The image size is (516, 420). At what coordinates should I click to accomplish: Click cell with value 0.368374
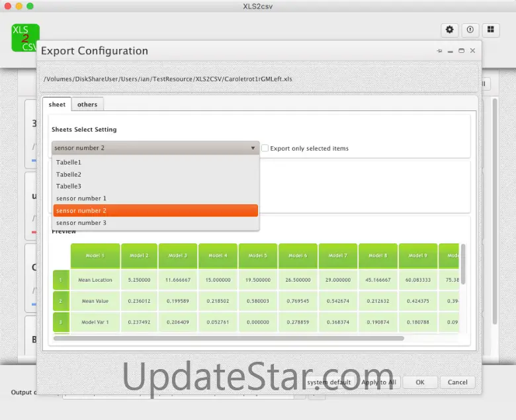[x=338, y=322]
